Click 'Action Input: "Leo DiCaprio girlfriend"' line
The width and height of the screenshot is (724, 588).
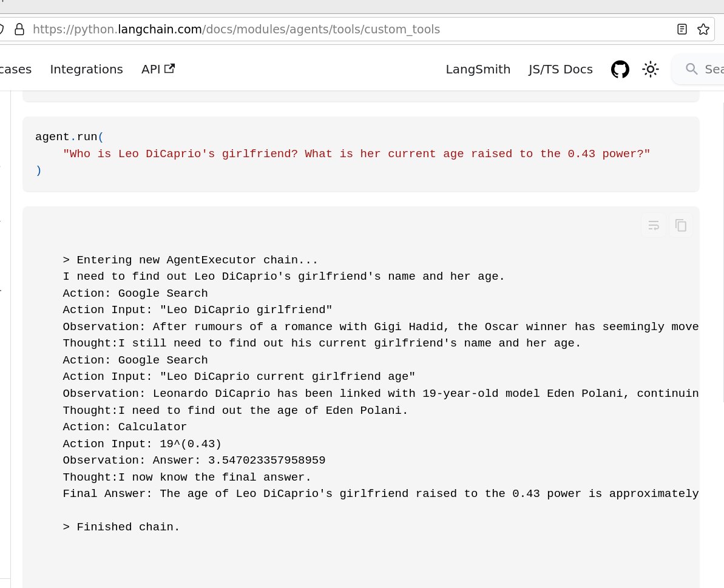point(197,309)
